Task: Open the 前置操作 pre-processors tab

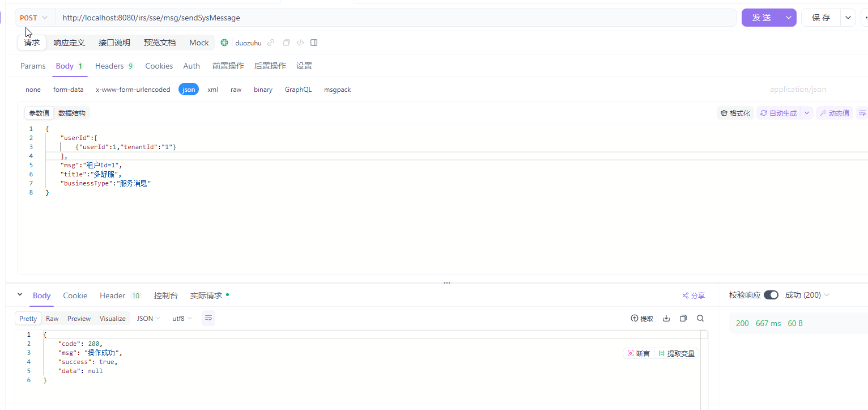Action: [228, 66]
